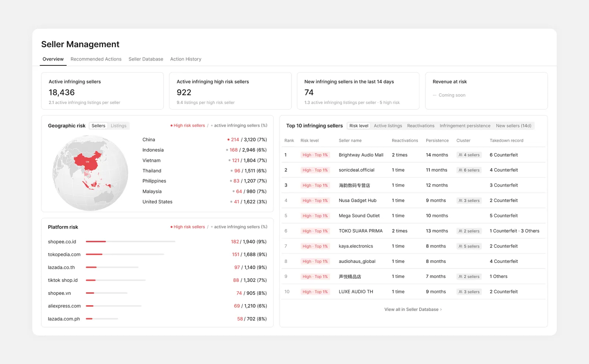Screen dimensions: 589x364
Task: Click the Takedown record column header
Action: [x=507, y=140]
